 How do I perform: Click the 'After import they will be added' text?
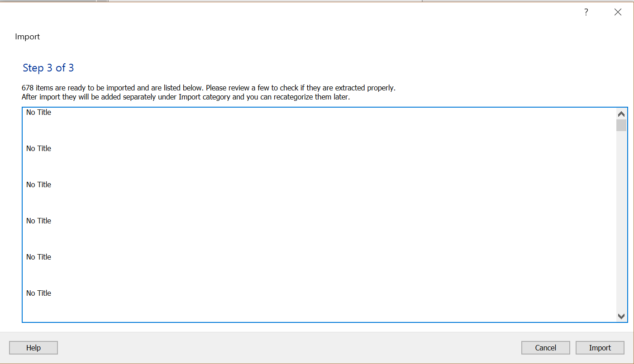pos(186,97)
